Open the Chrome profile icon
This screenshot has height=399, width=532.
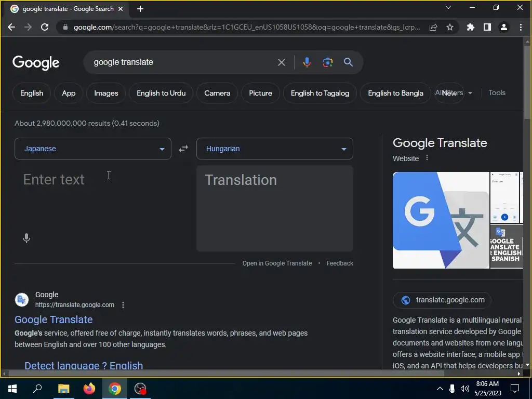[504, 27]
